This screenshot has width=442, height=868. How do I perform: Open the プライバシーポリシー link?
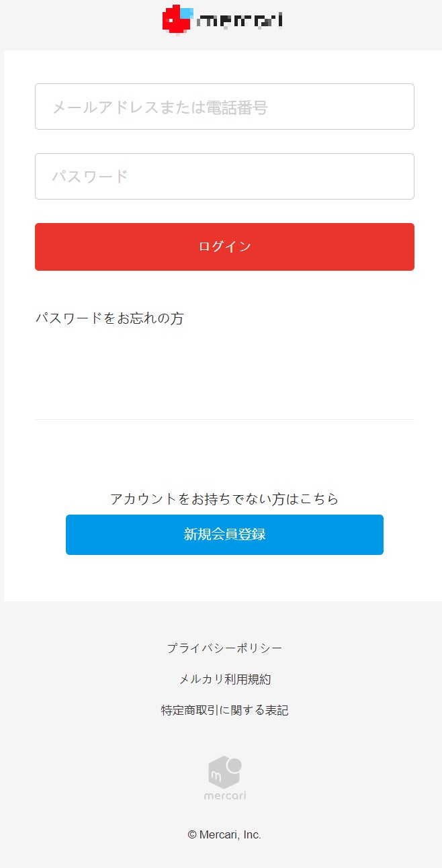(x=224, y=648)
